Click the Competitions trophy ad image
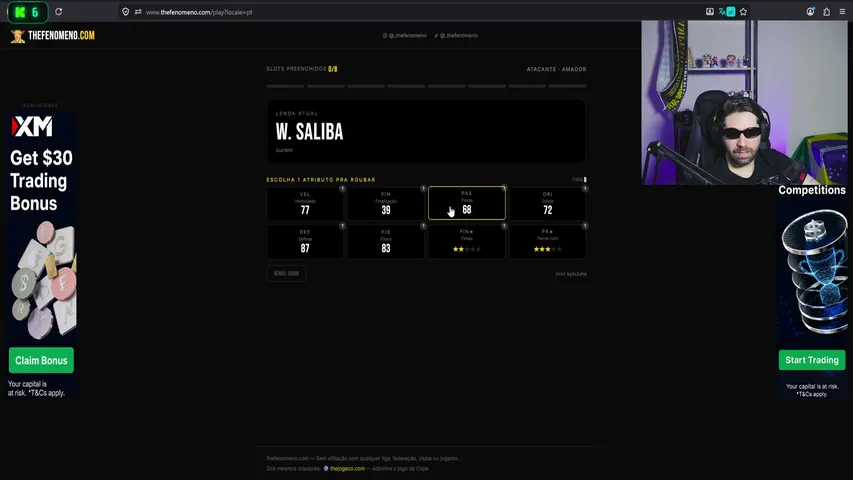Viewport: 853px width, 480px height. point(814,272)
